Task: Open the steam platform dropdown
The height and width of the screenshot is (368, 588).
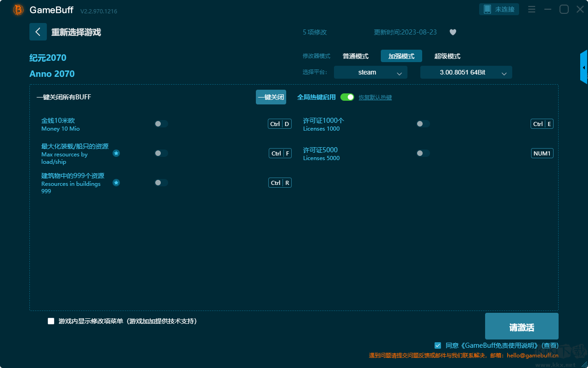Action: (370, 72)
